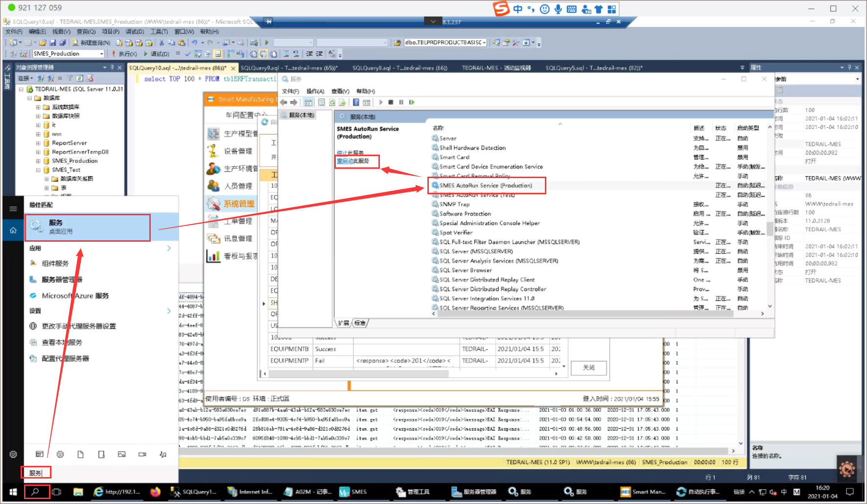867x504 pixels.
Task: Click the Open File icon in SSMS toolbar
Action: (x=43, y=43)
